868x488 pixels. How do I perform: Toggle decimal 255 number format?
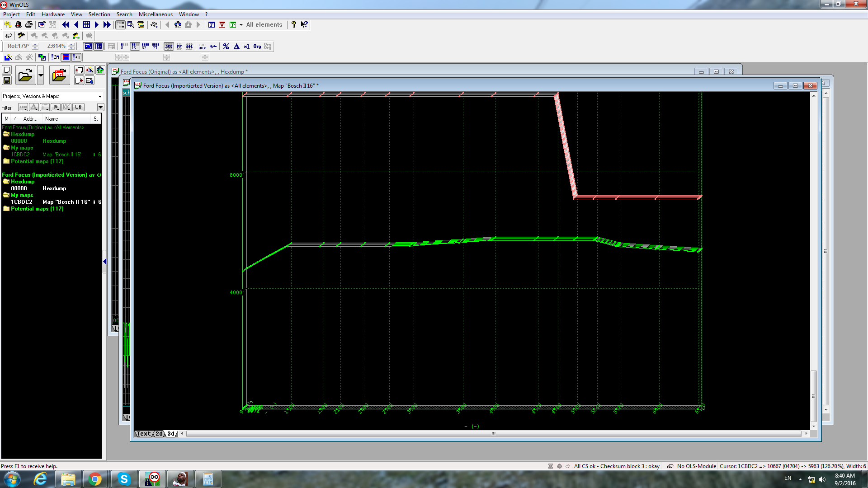(x=169, y=46)
